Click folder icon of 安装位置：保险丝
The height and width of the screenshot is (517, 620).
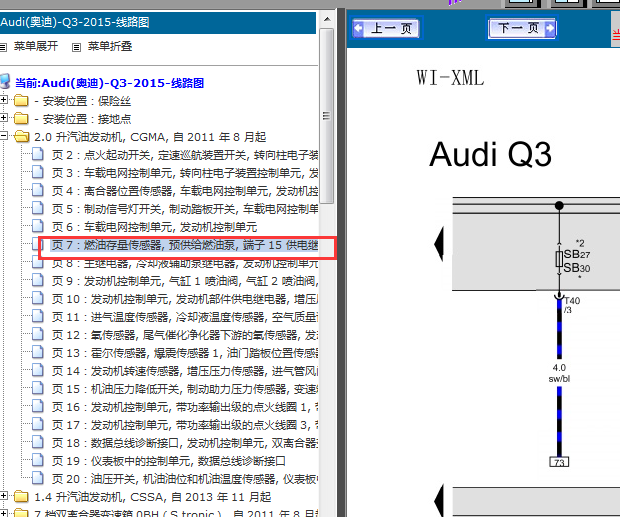click(21, 100)
